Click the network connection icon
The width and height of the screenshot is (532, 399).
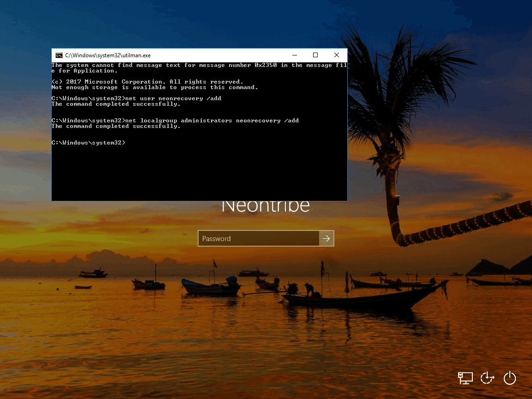[465, 378]
